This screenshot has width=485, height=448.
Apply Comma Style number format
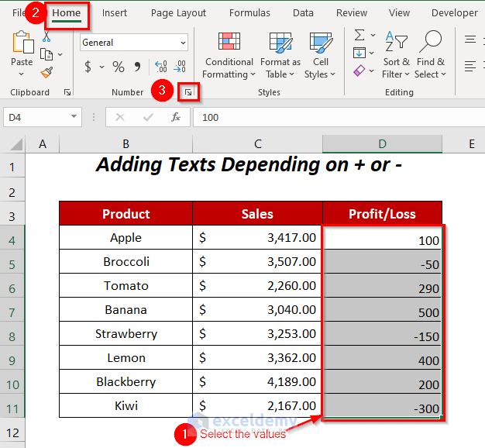[x=138, y=67]
